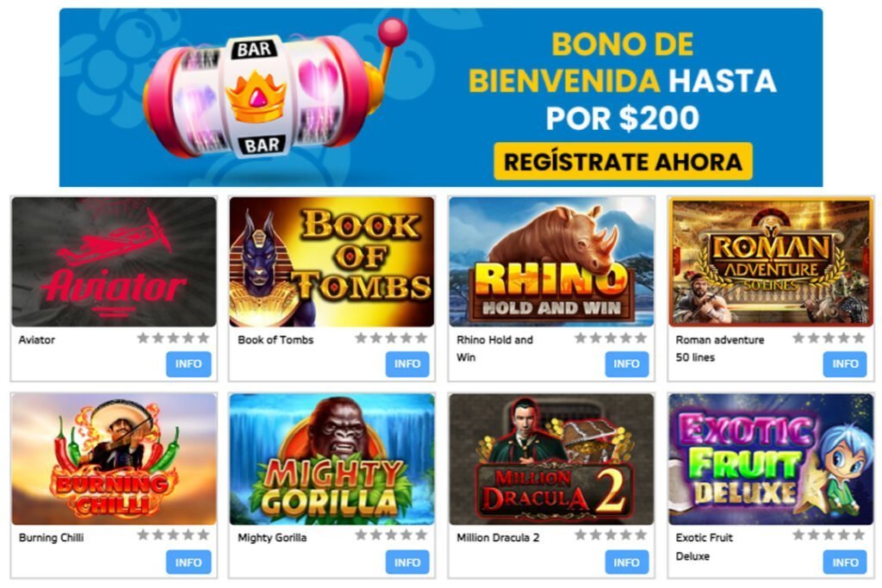Open INFO for Million Dracula 2
The width and height of the screenshot is (882, 588).
(x=627, y=562)
